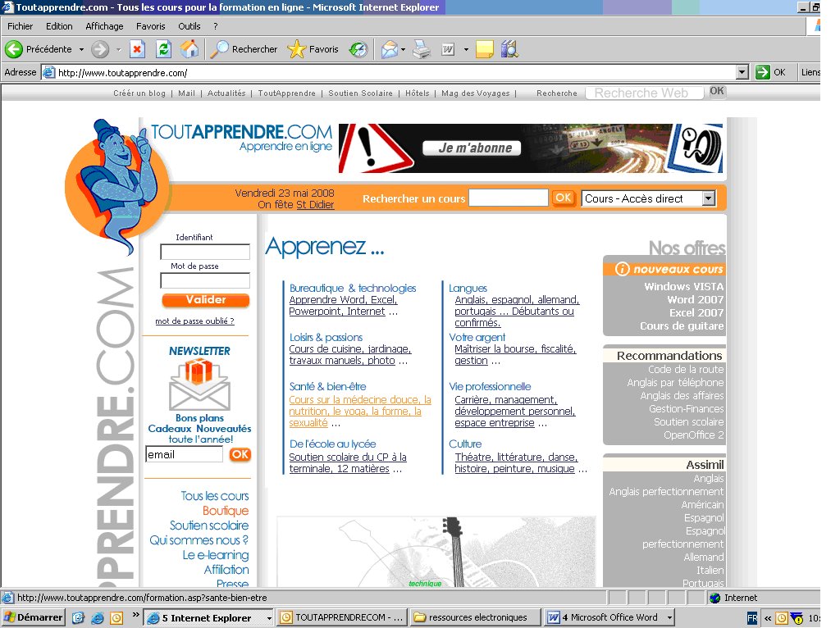Screen dimensions: 840x628
Task: Switch to TOUTAPPRENDRECOM taskbar window
Action: click(342, 617)
